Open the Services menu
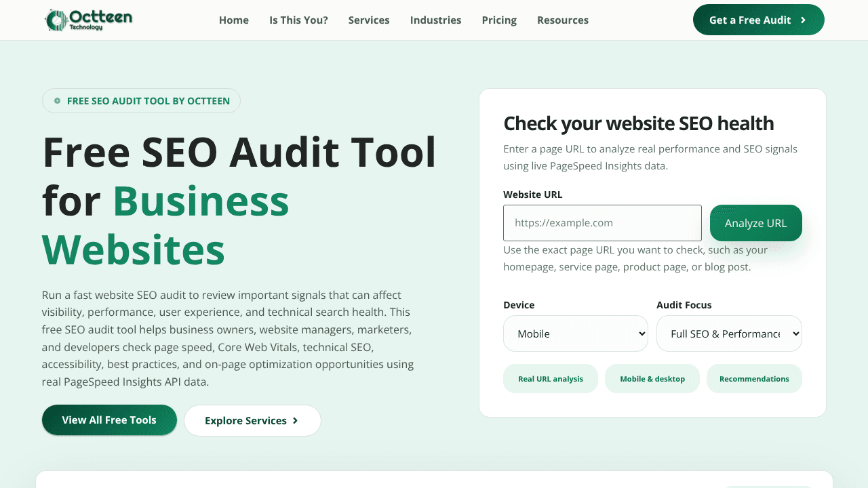This screenshot has height=488, width=868. click(x=369, y=20)
